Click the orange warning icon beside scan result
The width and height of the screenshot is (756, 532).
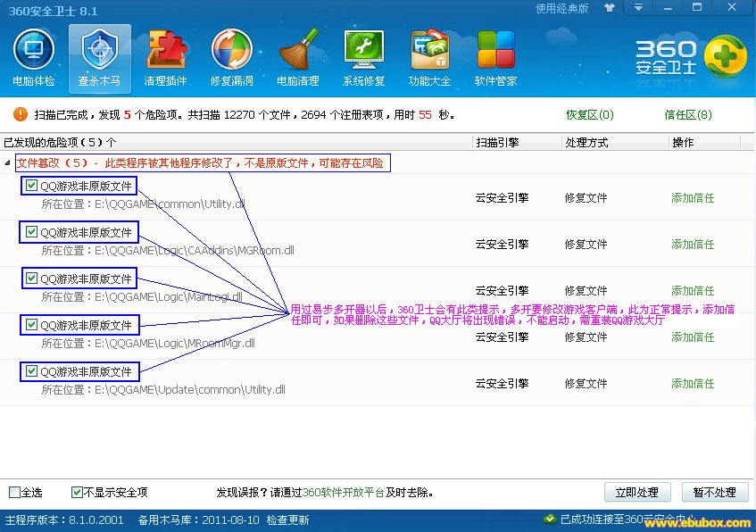(x=21, y=114)
